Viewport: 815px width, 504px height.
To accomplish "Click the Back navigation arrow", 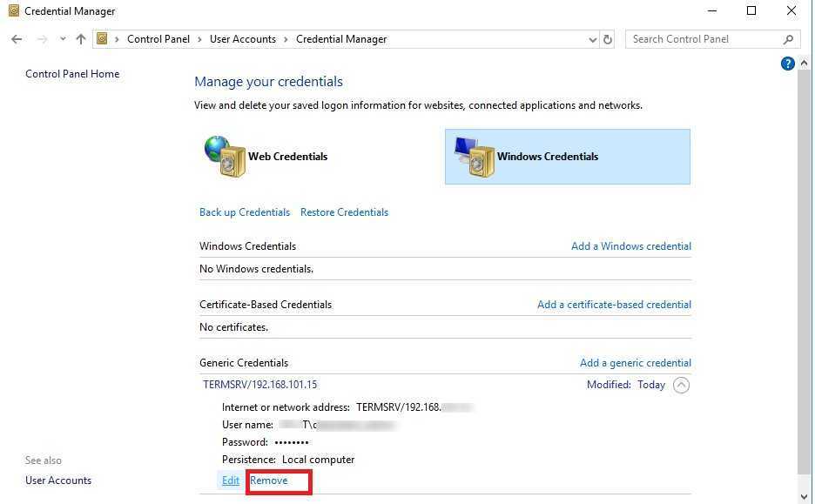I will pyautogui.click(x=17, y=39).
